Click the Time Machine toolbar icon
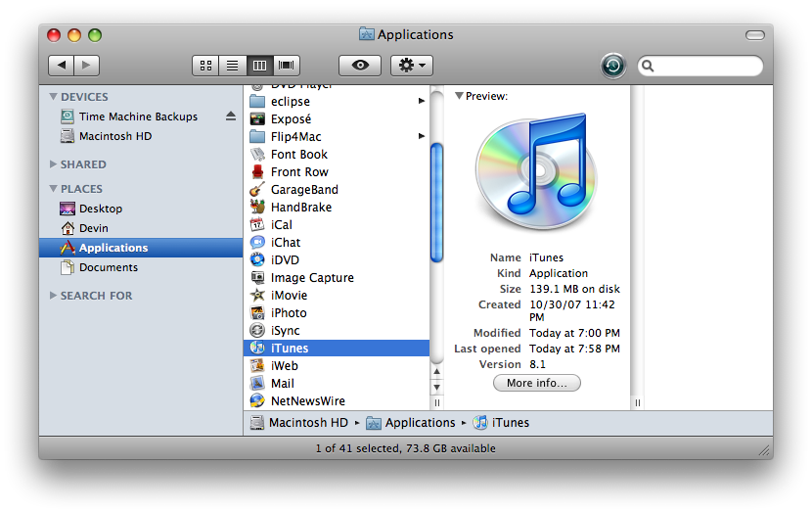Screen dimensions: 812x513 click(613, 66)
